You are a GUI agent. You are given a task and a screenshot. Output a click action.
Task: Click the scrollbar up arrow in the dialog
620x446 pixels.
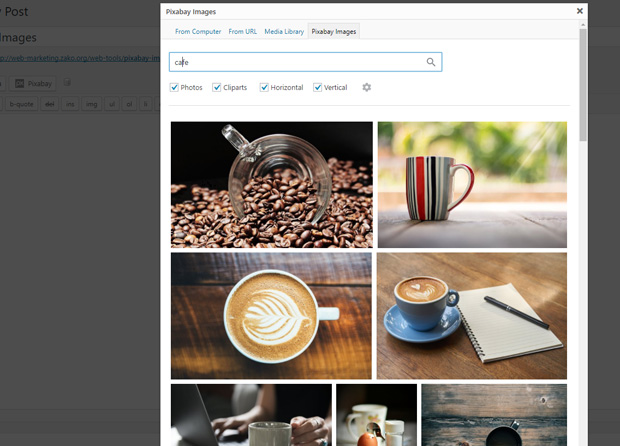[583, 25]
